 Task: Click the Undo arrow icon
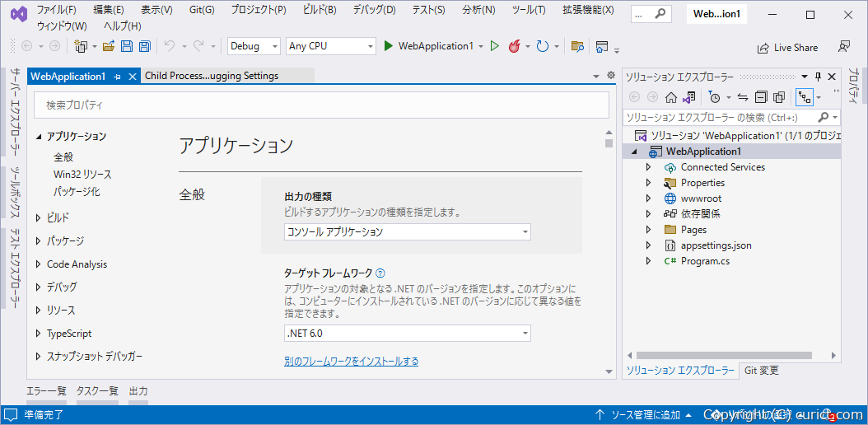click(170, 46)
